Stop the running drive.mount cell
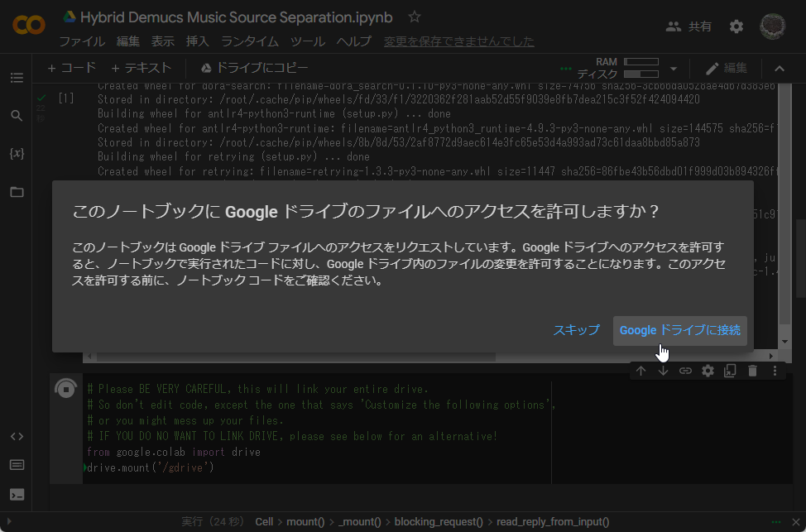The width and height of the screenshot is (806, 532). point(66,388)
